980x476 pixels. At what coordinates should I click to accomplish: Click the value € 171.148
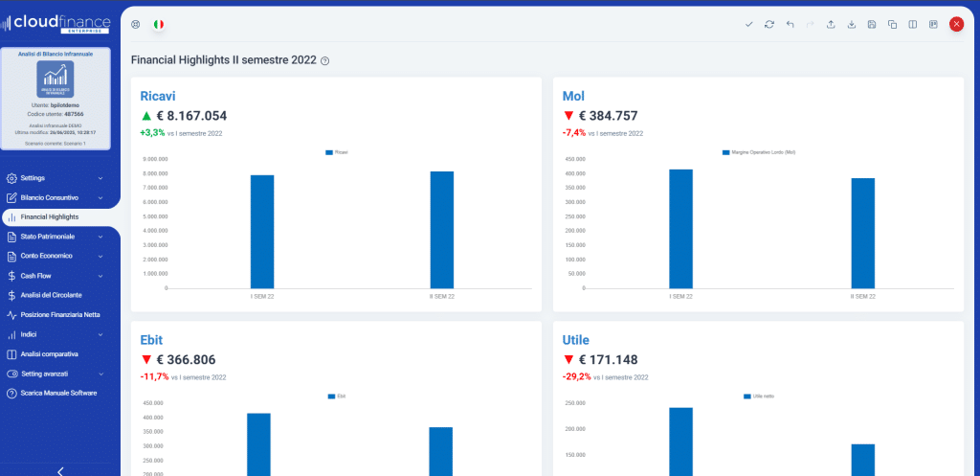click(x=608, y=360)
